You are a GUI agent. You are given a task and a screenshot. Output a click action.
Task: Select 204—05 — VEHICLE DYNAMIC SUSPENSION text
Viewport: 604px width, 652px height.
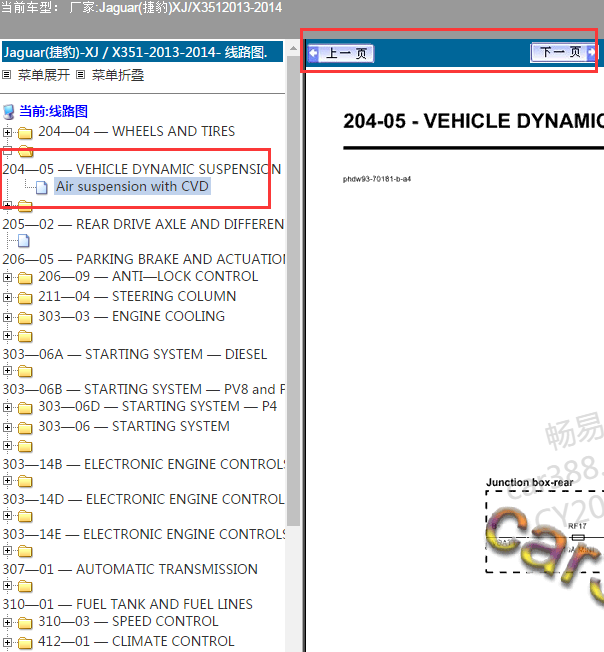[141, 169]
